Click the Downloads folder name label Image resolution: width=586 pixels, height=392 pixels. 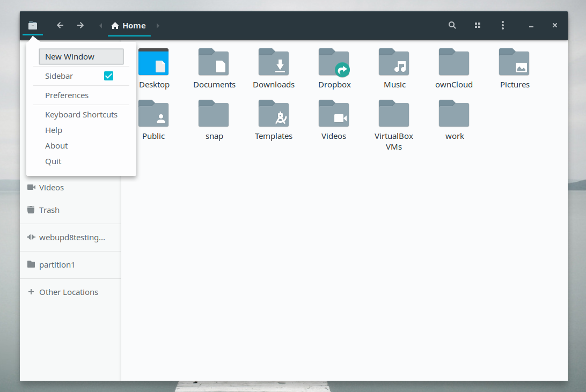(274, 85)
